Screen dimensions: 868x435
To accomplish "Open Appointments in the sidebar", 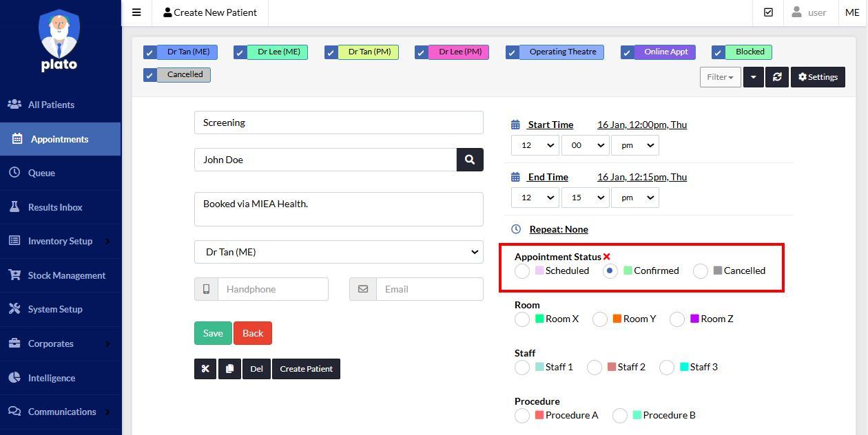I will 60,139.
